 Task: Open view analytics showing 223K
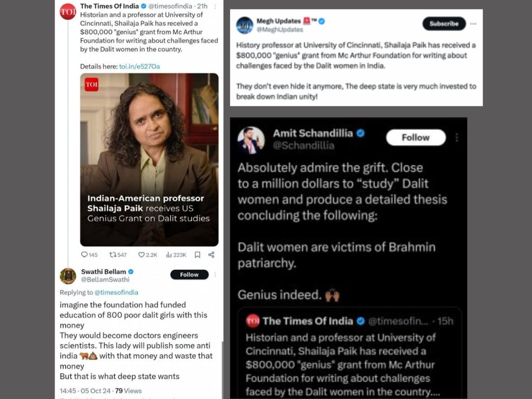pos(169,255)
